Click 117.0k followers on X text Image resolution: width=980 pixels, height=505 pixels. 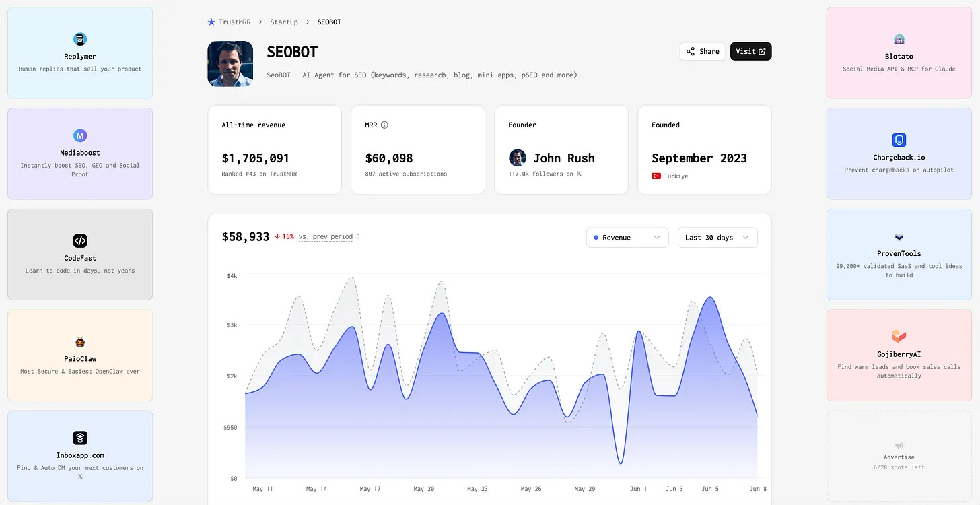coord(545,174)
